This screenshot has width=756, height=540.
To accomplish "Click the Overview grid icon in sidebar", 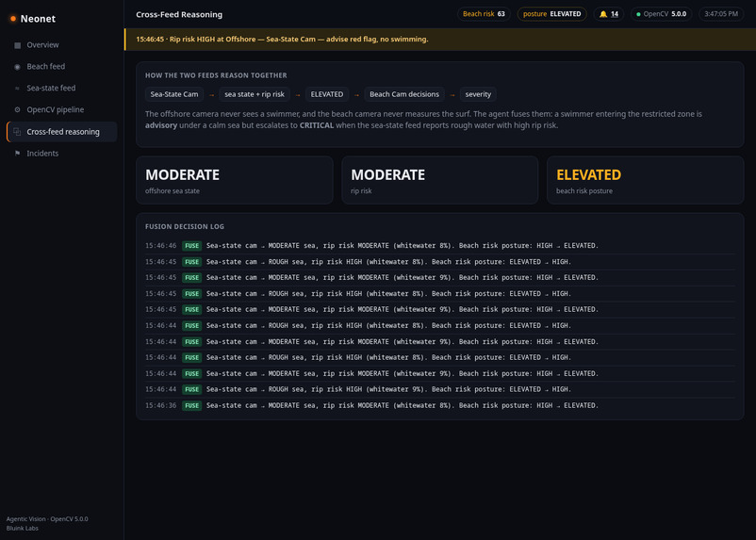I will pyautogui.click(x=17, y=45).
